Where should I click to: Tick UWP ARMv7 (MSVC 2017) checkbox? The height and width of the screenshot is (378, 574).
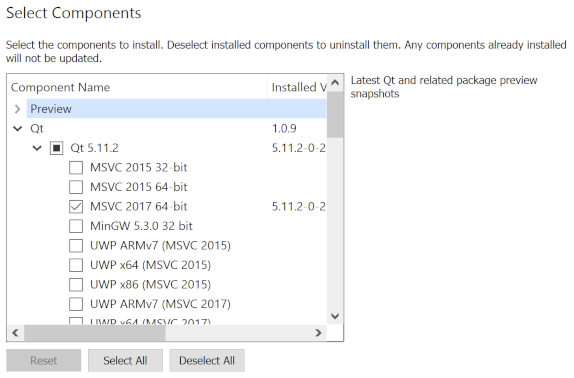click(x=76, y=304)
